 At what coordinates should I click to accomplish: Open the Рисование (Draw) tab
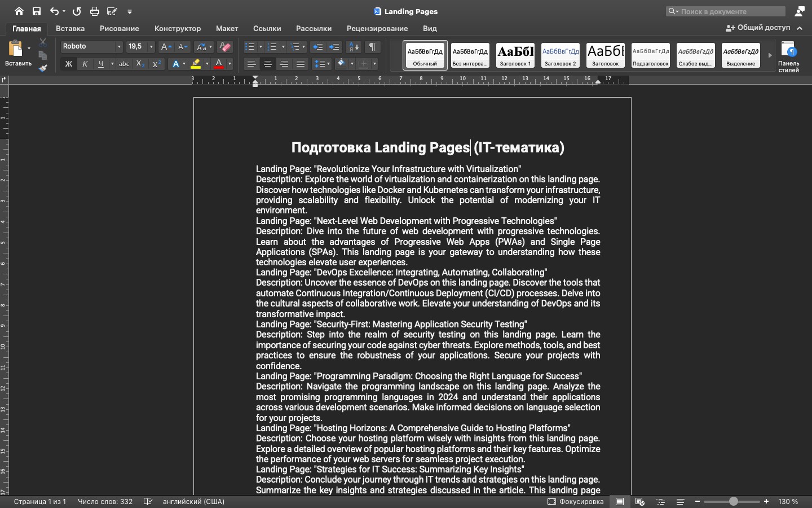click(x=120, y=28)
